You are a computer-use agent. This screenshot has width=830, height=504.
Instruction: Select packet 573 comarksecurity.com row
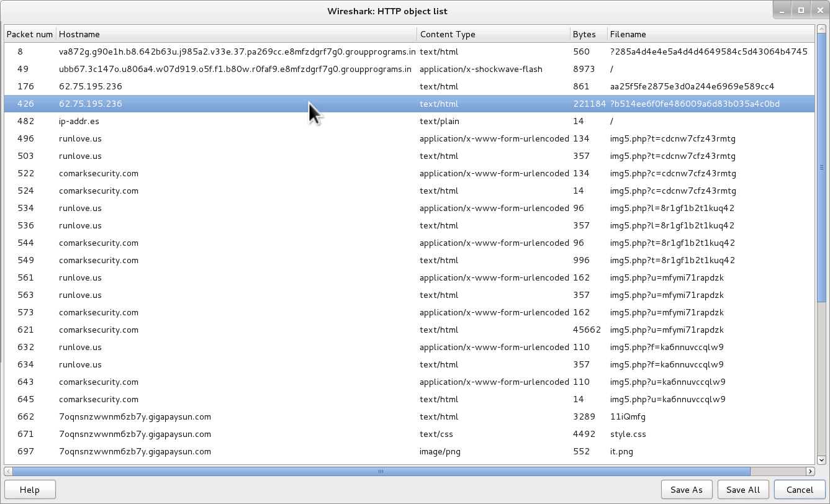click(x=409, y=312)
